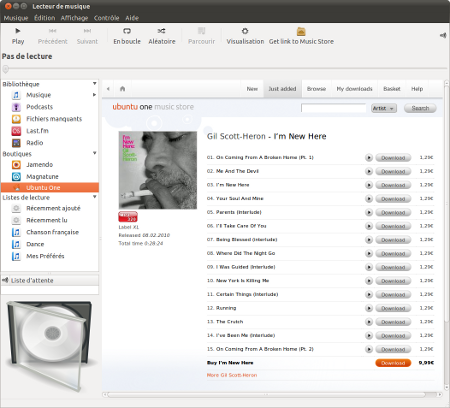Viewport: 450px width, 408px height.
Task: Click Get link to Music Store icon
Action: [x=301, y=31]
